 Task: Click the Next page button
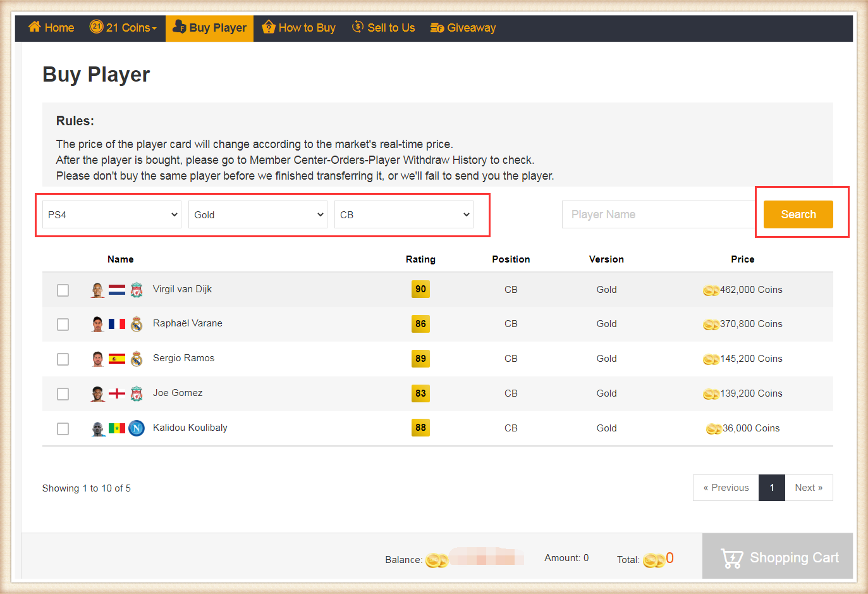tap(809, 488)
